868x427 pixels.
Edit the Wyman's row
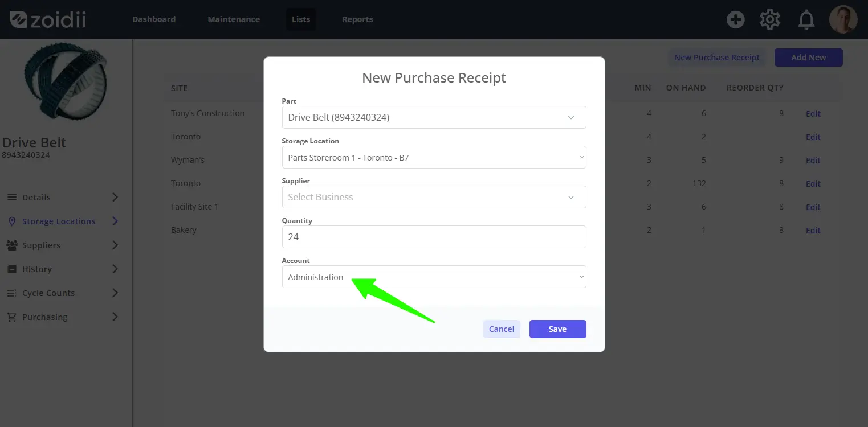coord(813,161)
